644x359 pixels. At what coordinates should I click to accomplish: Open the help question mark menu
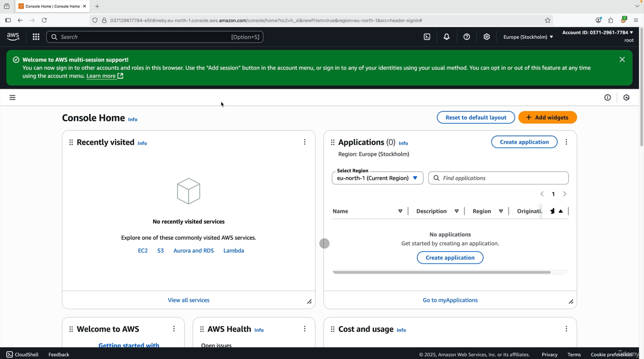467,37
